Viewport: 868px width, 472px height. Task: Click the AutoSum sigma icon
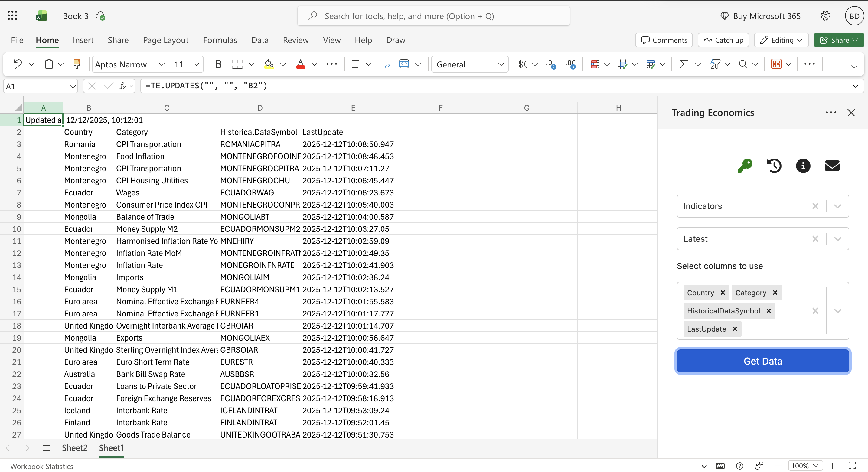(x=684, y=64)
